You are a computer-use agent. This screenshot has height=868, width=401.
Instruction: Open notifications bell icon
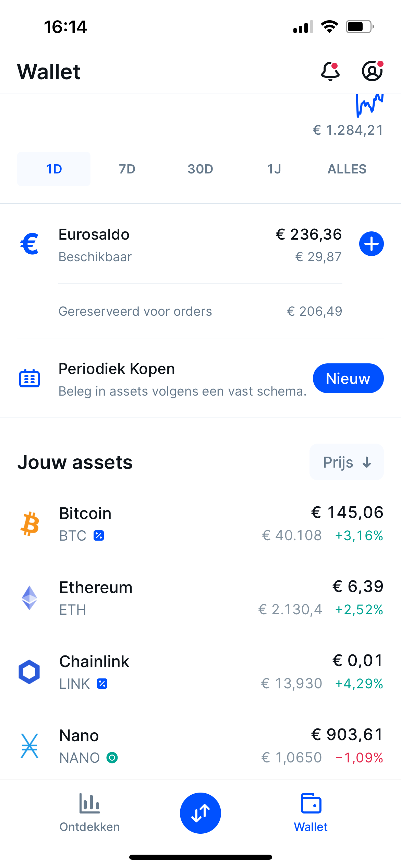[x=330, y=71]
